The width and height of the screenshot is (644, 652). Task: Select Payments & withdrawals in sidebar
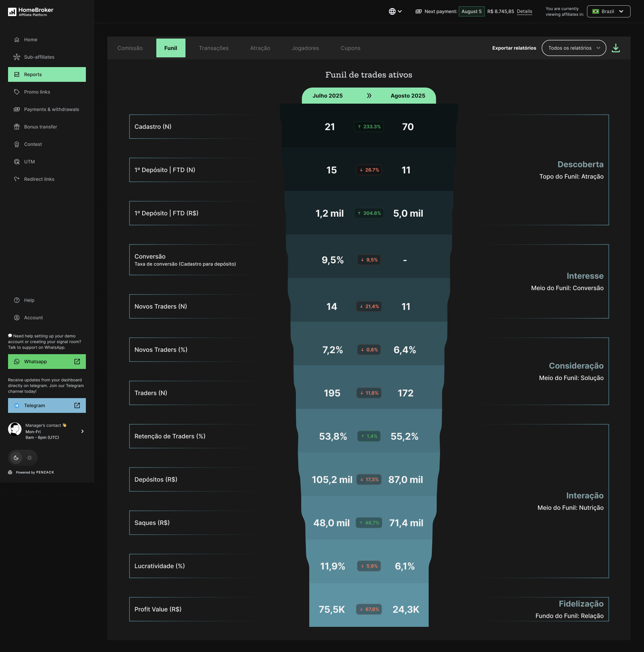click(x=51, y=109)
